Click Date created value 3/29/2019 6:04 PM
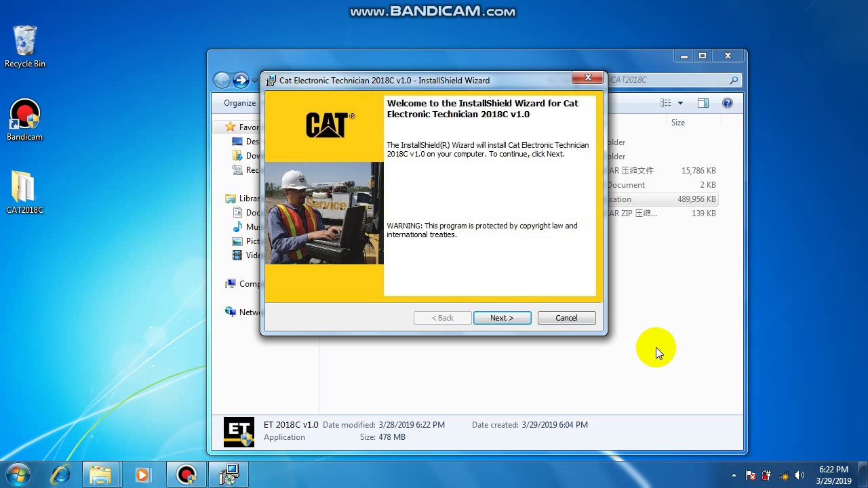The image size is (868, 488). click(555, 425)
